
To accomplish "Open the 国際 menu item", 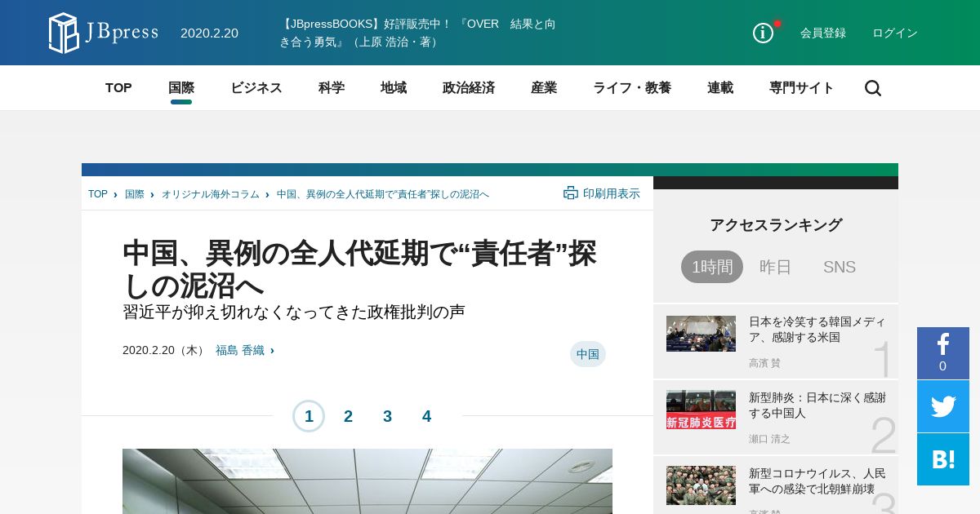I will point(181,88).
